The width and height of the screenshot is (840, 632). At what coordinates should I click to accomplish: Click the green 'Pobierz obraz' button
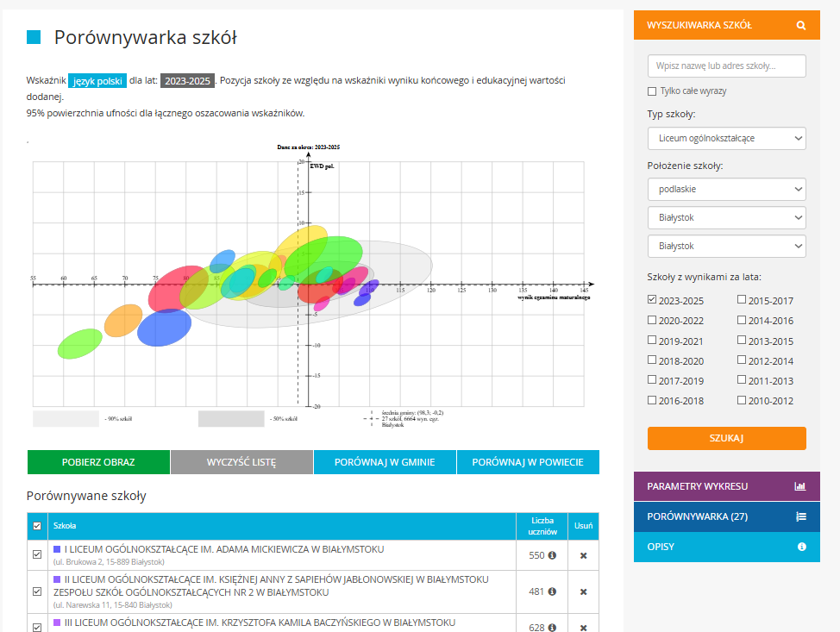(98, 462)
